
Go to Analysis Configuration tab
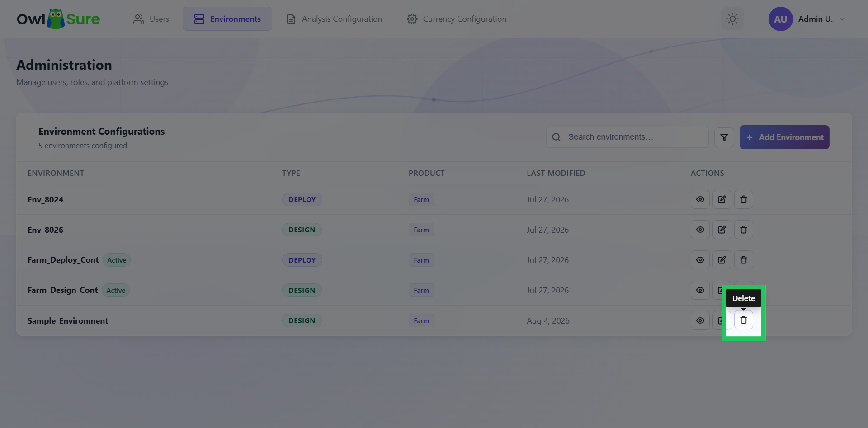click(x=334, y=19)
